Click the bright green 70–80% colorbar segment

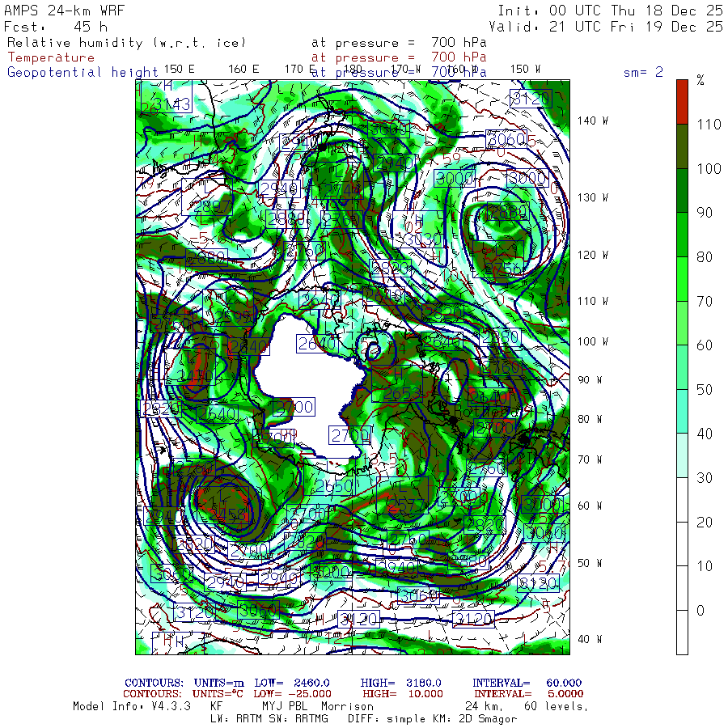tap(682, 279)
